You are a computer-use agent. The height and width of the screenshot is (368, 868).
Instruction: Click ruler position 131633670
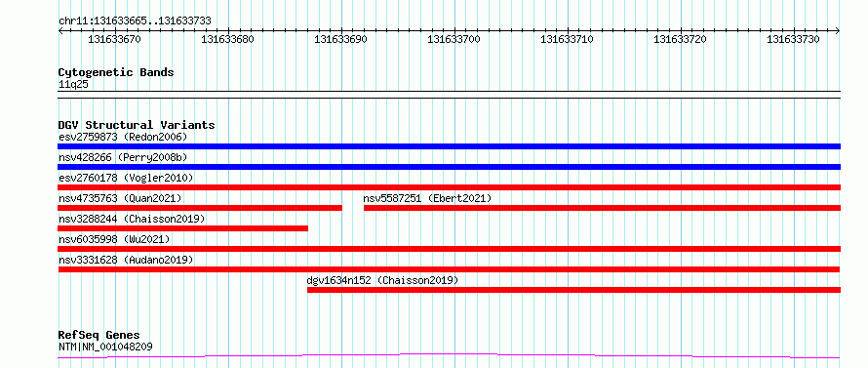tap(114, 39)
